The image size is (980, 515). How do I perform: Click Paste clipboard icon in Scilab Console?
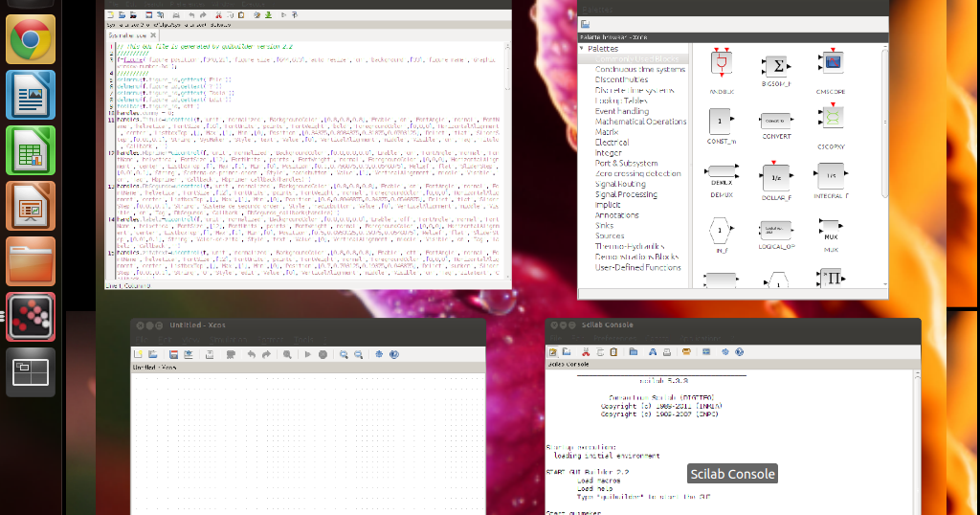click(613, 352)
